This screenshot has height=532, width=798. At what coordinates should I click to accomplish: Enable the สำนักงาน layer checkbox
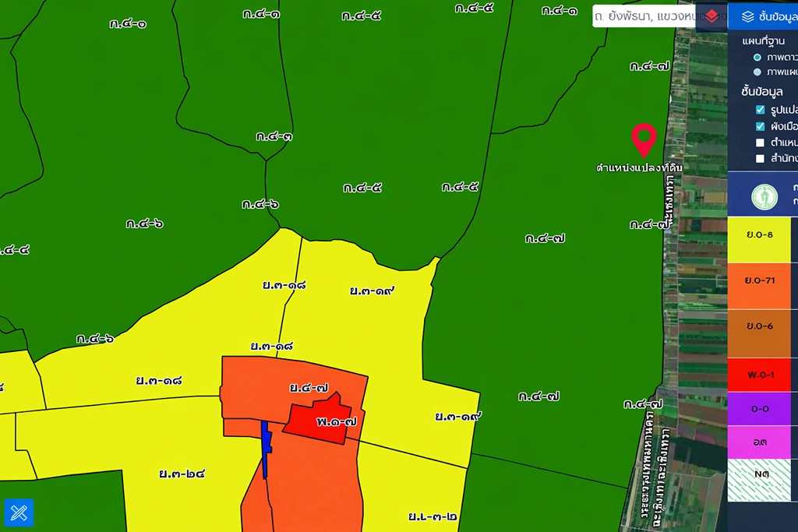[x=761, y=159]
